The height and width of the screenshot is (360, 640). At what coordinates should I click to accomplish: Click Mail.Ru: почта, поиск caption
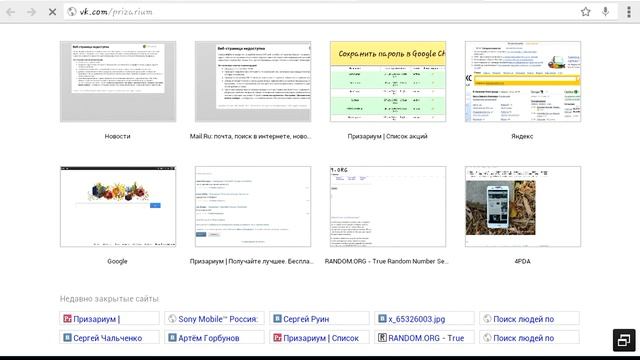251,136
